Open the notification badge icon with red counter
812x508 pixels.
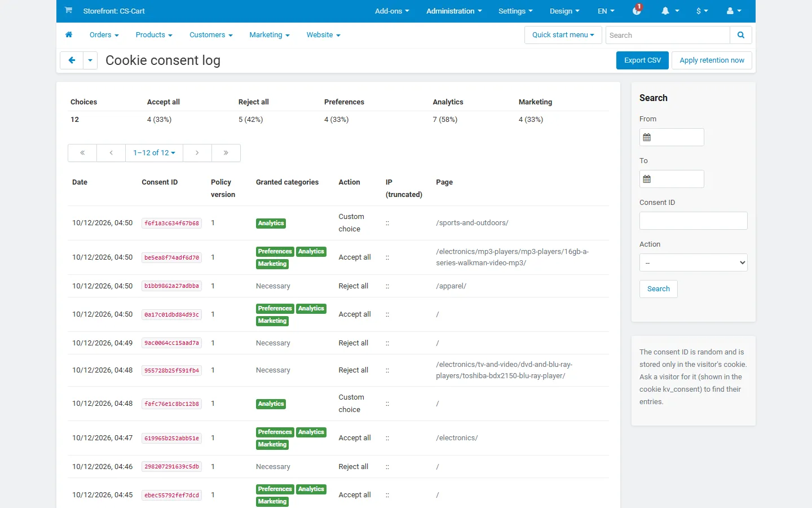637,10
